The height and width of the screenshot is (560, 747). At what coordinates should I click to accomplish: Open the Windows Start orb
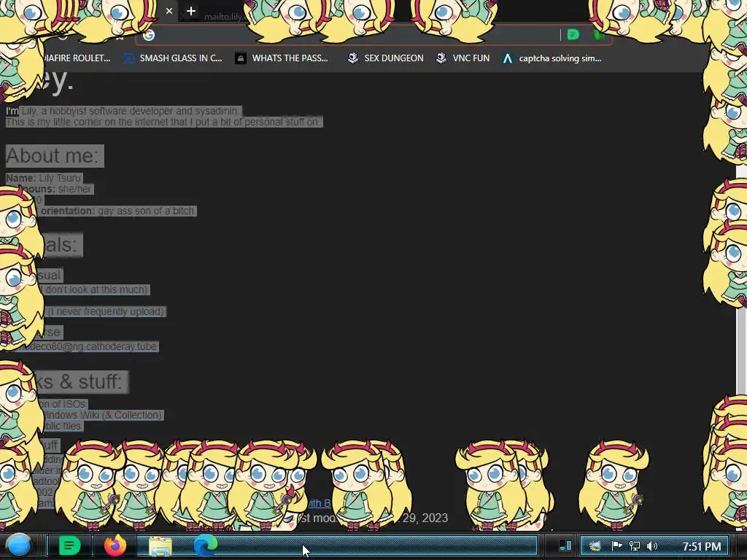pos(19,545)
